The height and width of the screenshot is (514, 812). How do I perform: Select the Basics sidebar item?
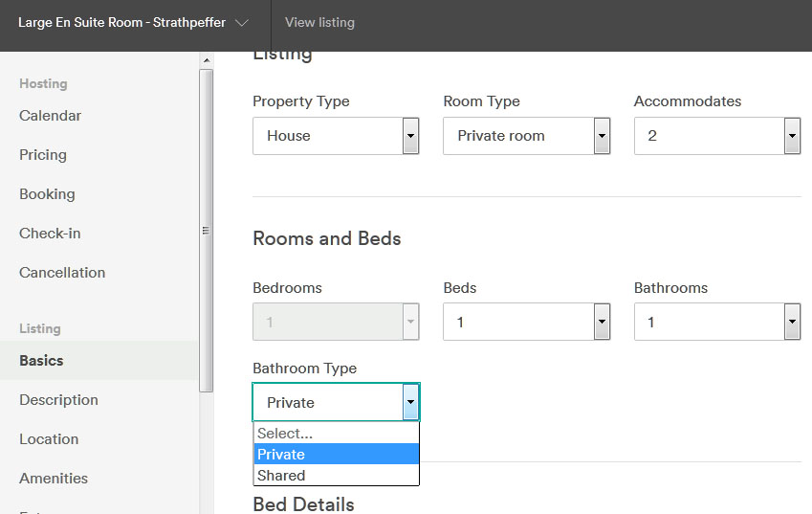click(x=41, y=361)
